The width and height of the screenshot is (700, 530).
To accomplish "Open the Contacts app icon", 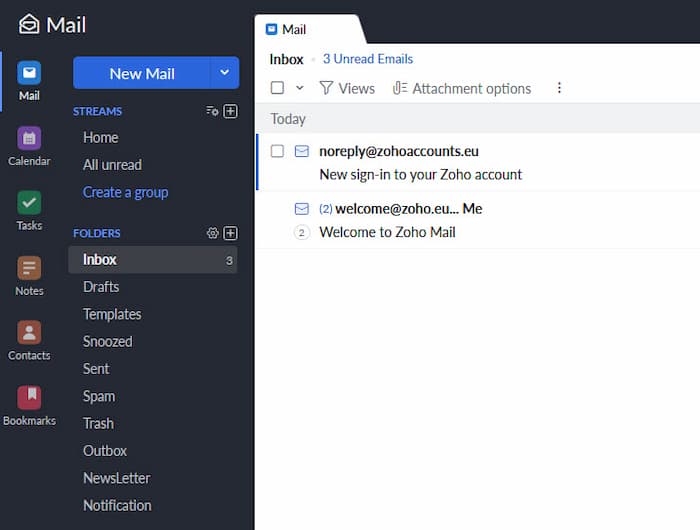I will (29, 333).
